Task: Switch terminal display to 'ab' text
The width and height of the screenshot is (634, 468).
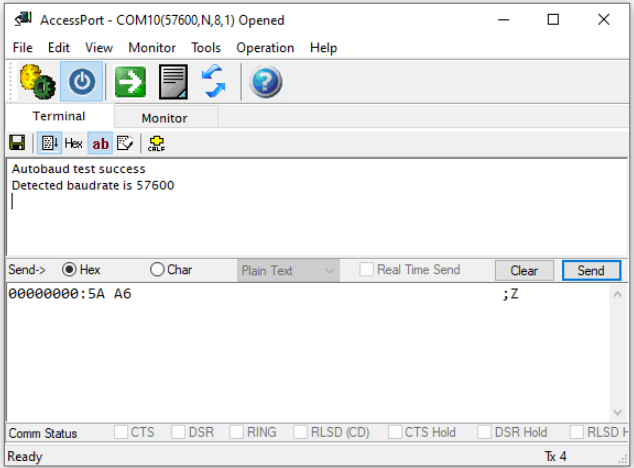Action: [100, 143]
